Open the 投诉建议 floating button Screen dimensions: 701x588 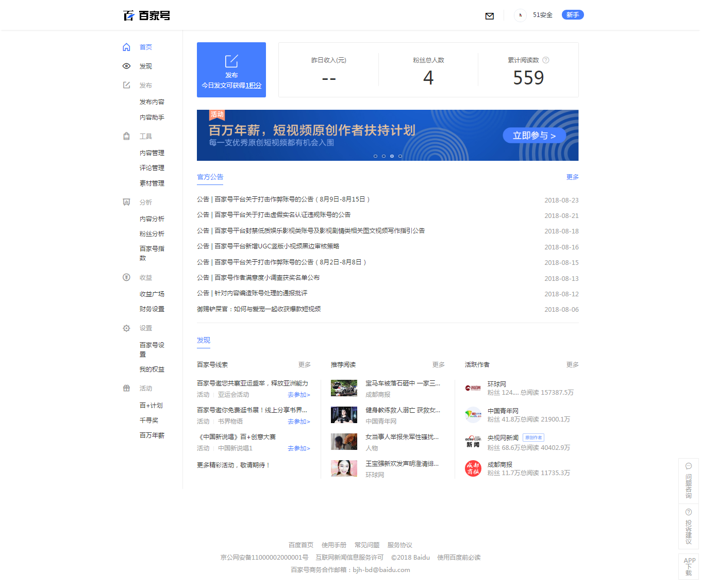(689, 527)
